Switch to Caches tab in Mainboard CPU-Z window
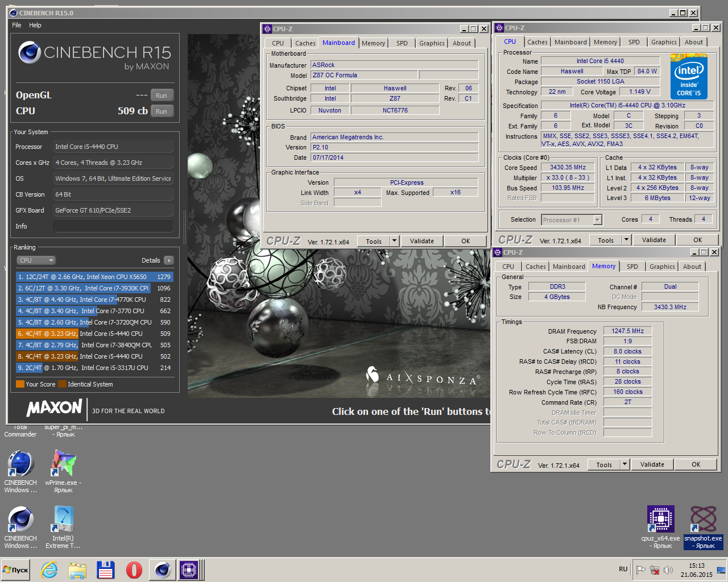This screenshot has height=582, width=728. click(x=305, y=43)
